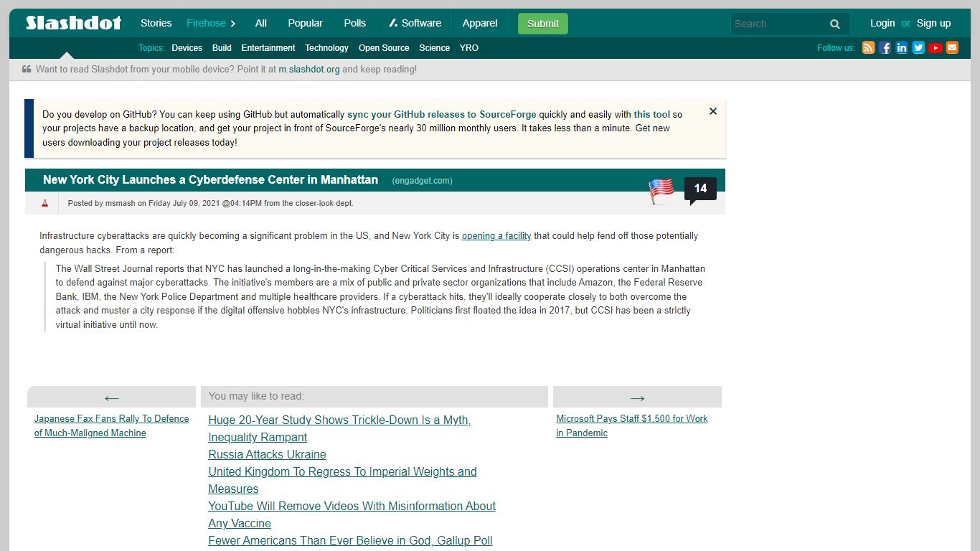The height and width of the screenshot is (551, 980).
Task: Open the Japanese Fax Fans story link
Action: click(111, 425)
